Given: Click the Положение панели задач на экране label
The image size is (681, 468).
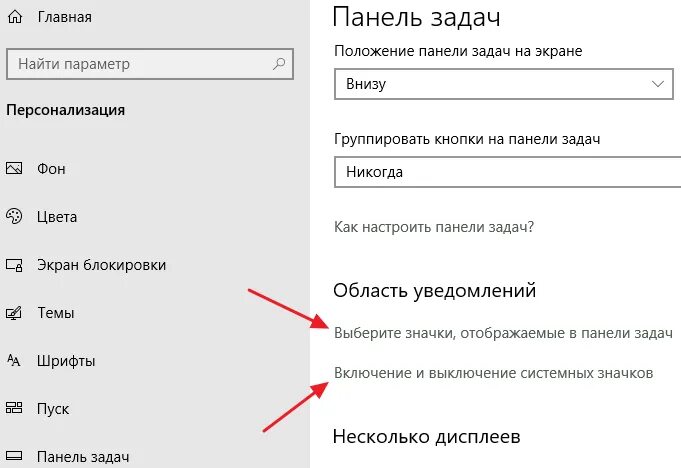Looking at the screenshot, I should click(x=458, y=51).
